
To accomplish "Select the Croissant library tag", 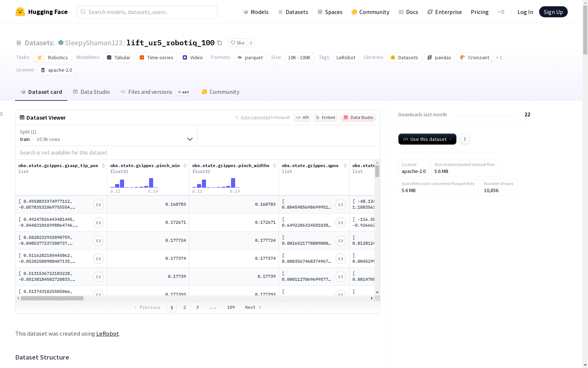I will [x=475, y=57].
